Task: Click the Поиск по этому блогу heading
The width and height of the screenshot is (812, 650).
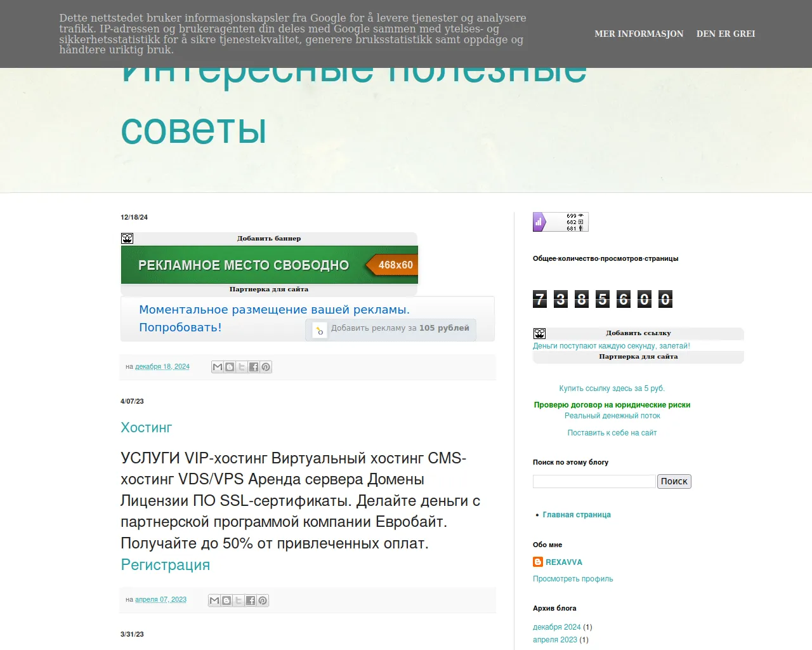Action: click(x=571, y=462)
